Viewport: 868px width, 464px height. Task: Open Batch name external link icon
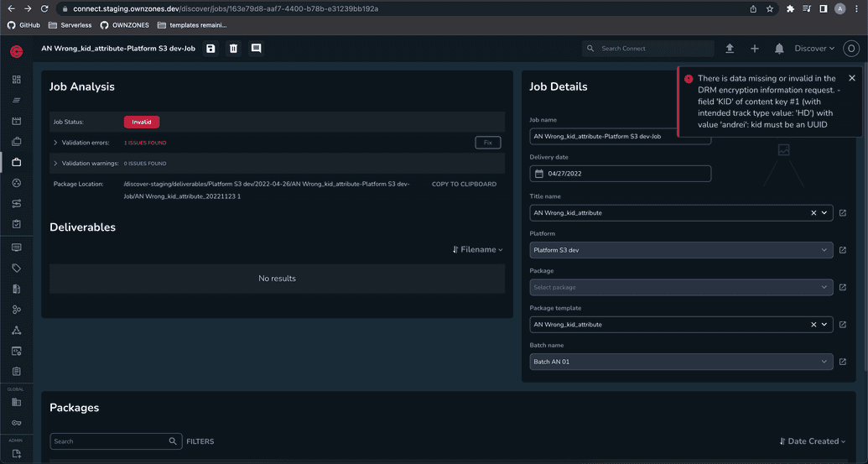[x=843, y=362]
